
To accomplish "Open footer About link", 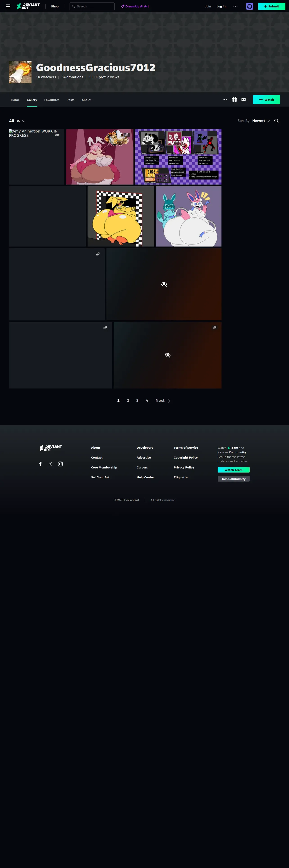I will point(96,448).
